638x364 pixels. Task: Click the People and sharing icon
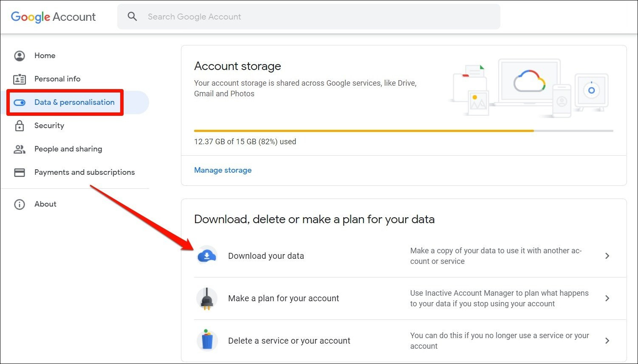pyautogui.click(x=20, y=149)
